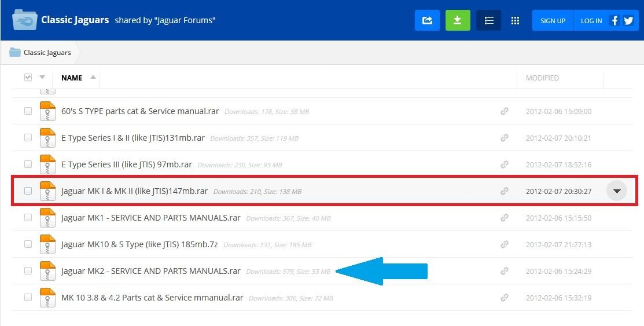Viewport: 644px width, 326px height.
Task: Open E Type Series III (like JTIS) 97mb.rar
Action: pos(127,164)
